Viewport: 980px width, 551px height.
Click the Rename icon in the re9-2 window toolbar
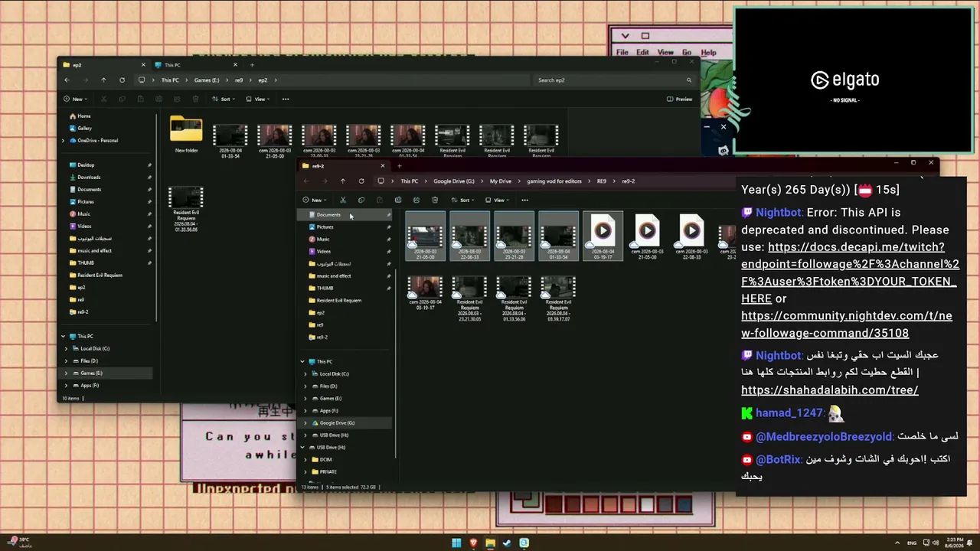pyautogui.click(x=398, y=200)
